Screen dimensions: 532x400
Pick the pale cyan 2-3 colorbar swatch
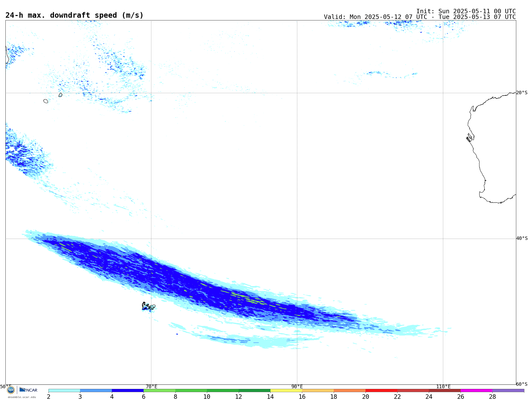(64, 390)
